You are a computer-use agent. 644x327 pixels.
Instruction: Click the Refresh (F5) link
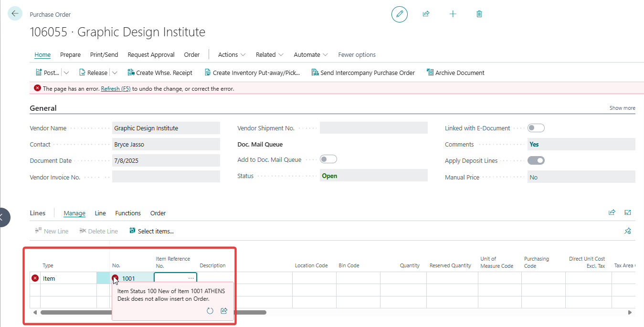[x=116, y=89]
